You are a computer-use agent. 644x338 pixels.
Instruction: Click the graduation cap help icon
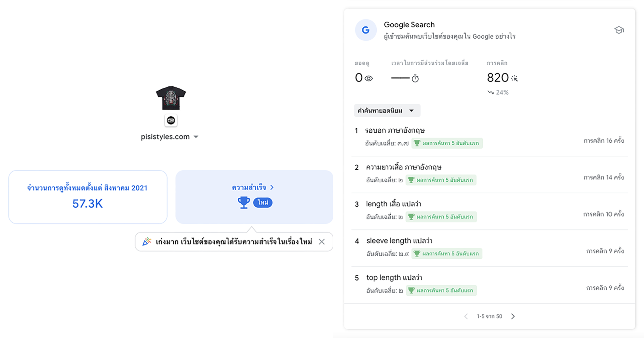(619, 30)
